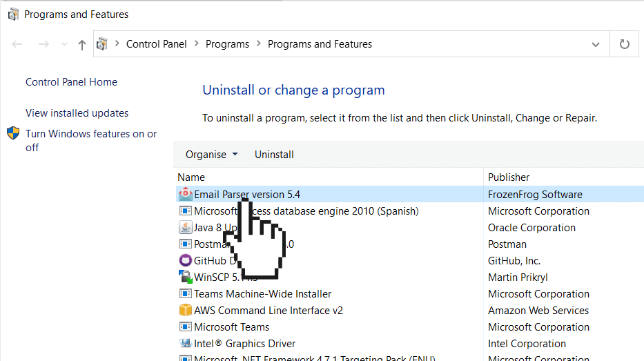Select the Microsoft Teams entry
The height and width of the screenshot is (361, 644).
pyautogui.click(x=232, y=327)
